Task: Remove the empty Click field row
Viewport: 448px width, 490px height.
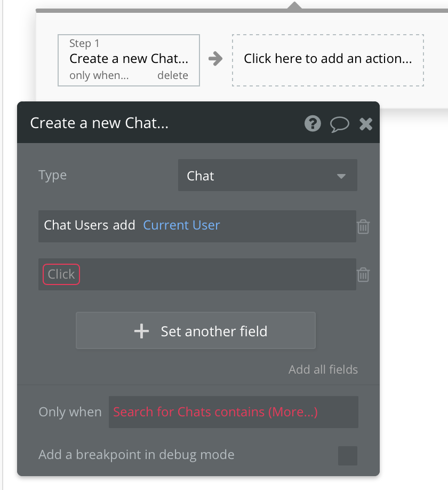Action: 363,274
